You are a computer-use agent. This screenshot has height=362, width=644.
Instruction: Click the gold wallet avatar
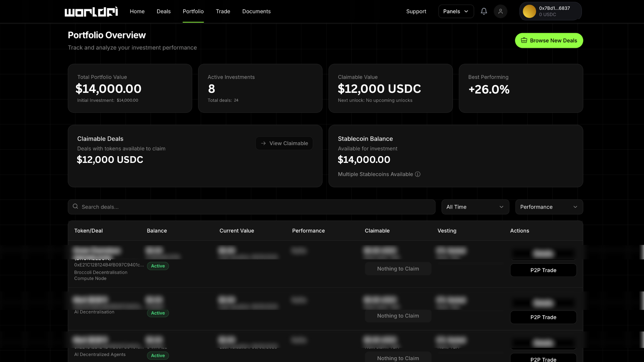point(529,11)
